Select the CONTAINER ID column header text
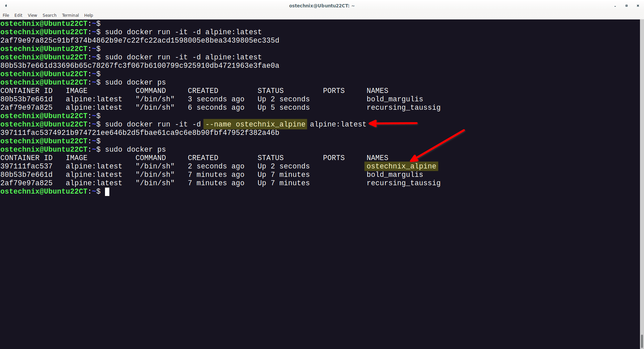Image resolution: width=644 pixels, height=349 pixels. [26, 90]
